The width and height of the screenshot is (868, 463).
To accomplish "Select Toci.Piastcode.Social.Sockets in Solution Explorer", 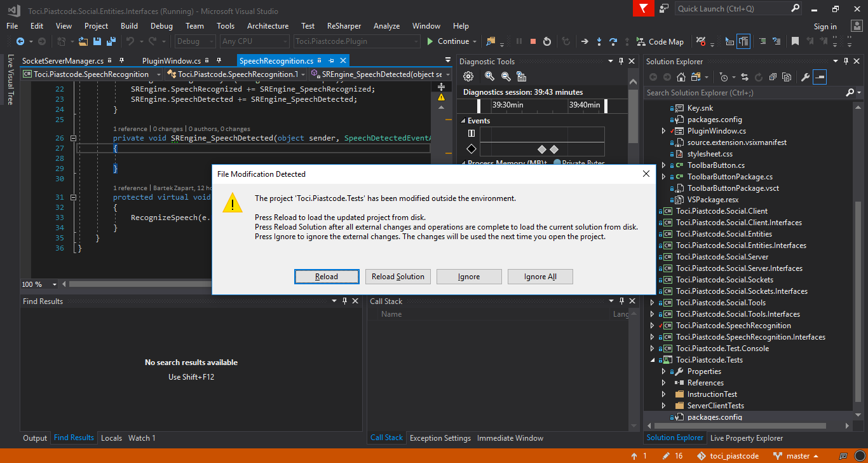I will (724, 280).
